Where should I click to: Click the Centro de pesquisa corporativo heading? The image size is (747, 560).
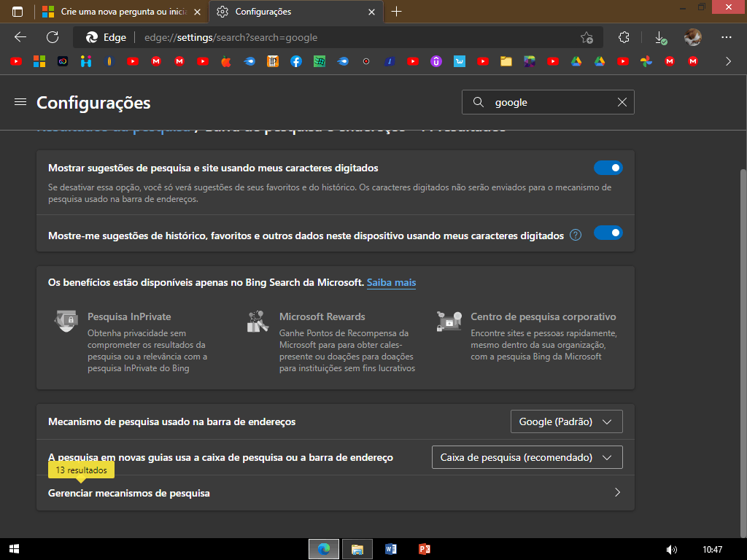(x=543, y=316)
